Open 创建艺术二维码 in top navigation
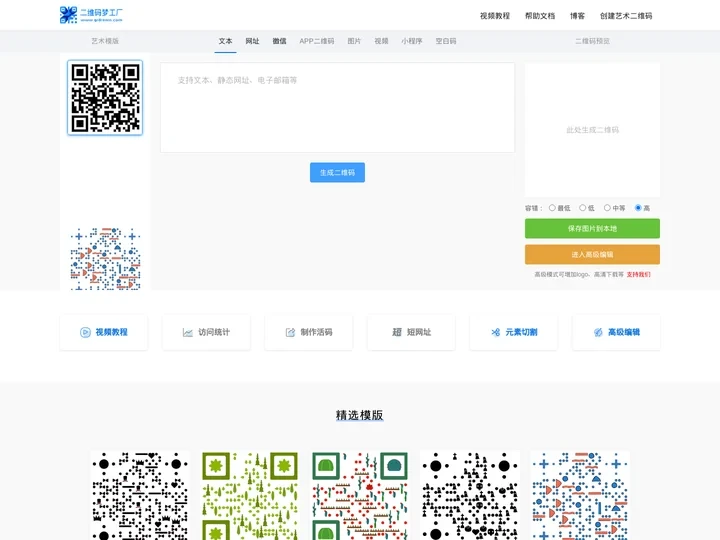Viewport: 720px width, 540px height. tap(626, 16)
